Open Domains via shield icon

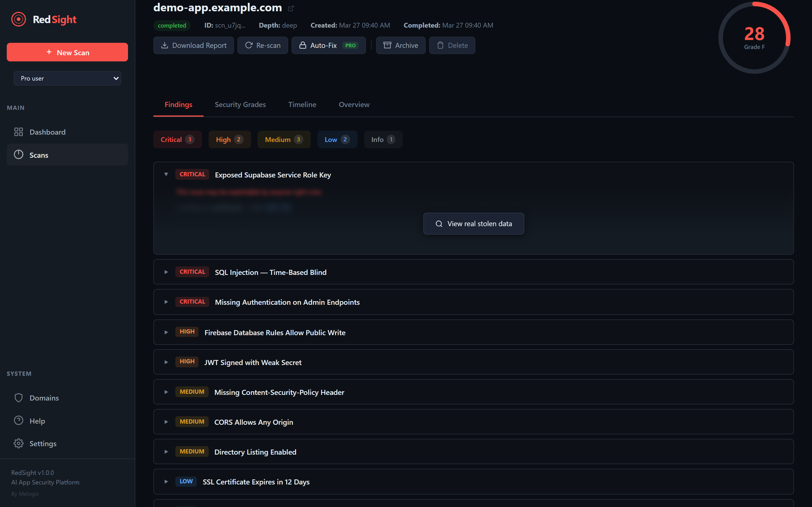point(18,398)
